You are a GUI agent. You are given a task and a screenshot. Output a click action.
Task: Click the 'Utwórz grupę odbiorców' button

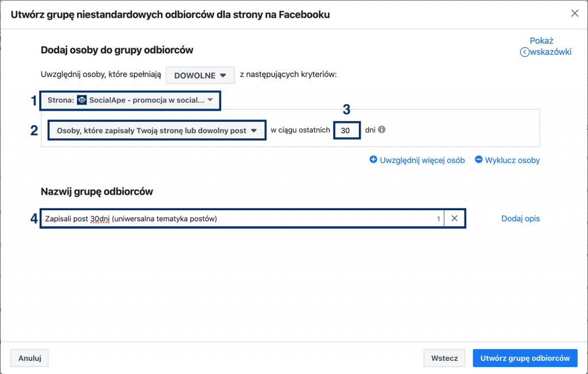pos(525,358)
